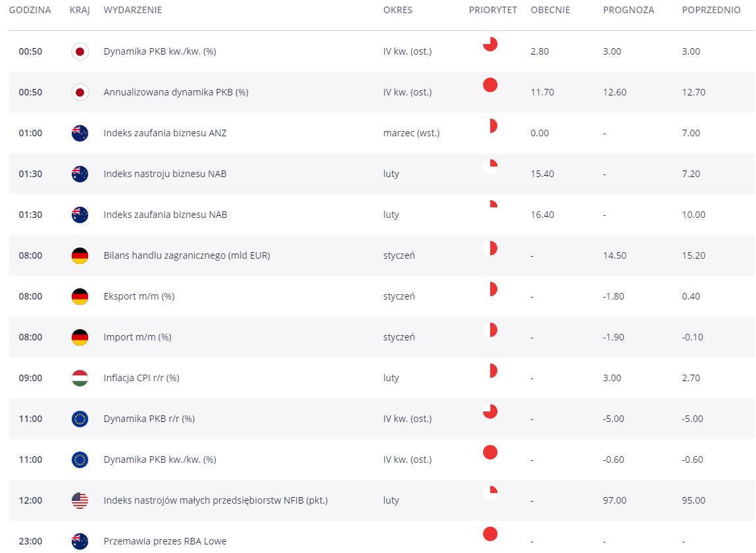Open Przemawia prezes RBA Lowe event
The width and height of the screenshot is (756, 553).
click(164, 541)
